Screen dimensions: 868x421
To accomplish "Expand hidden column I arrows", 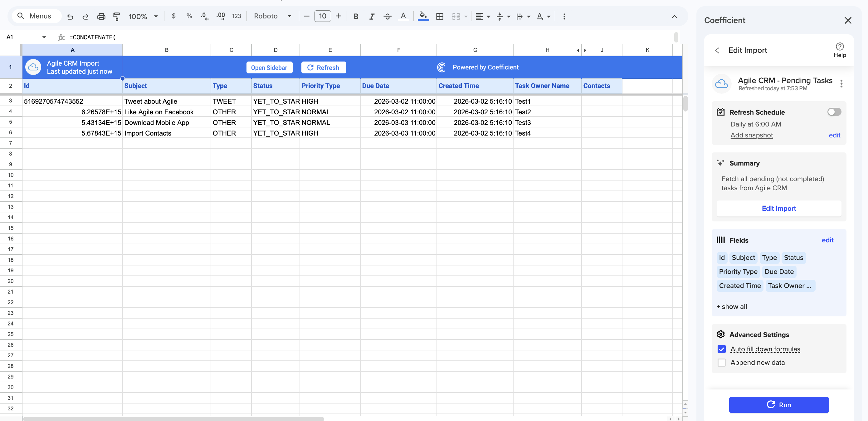I will pyautogui.click(x=582, y=50).
